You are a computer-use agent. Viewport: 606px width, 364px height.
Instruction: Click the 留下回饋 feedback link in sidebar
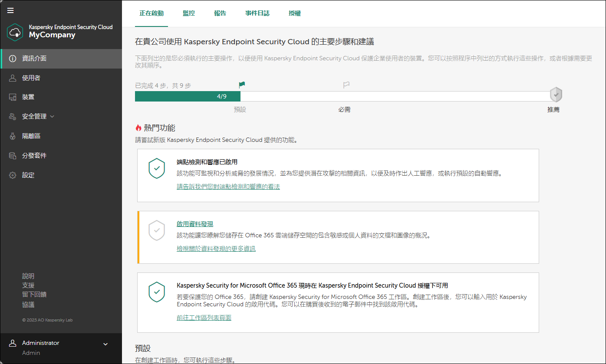coord(34,295)
